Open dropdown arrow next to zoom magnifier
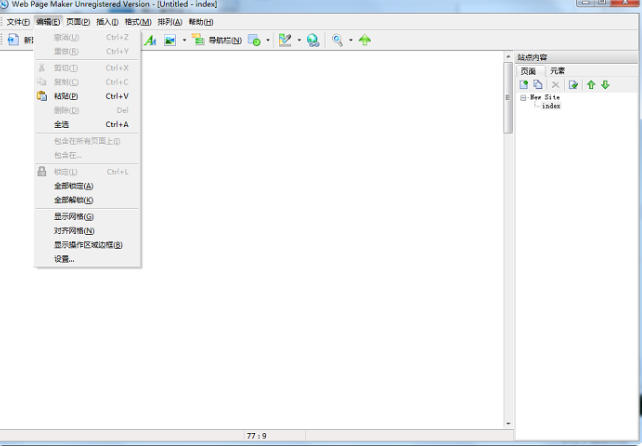 pos(350,40)
